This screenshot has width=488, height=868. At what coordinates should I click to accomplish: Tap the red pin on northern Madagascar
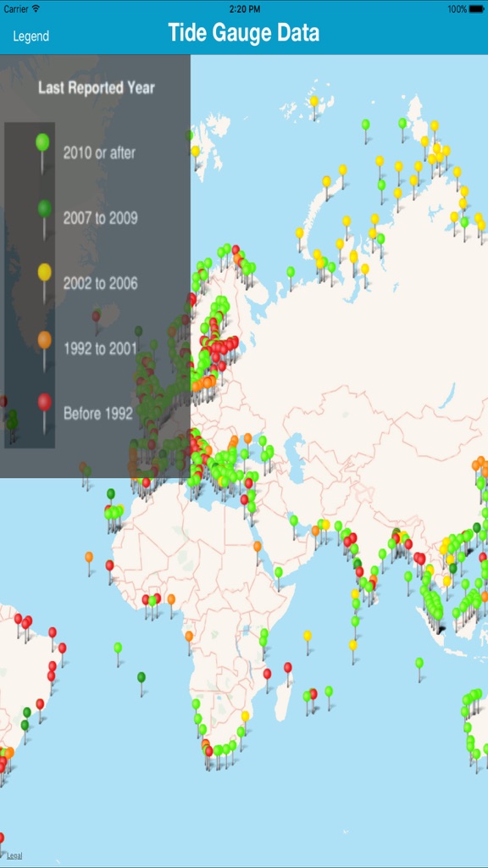[x=288, y=667]
